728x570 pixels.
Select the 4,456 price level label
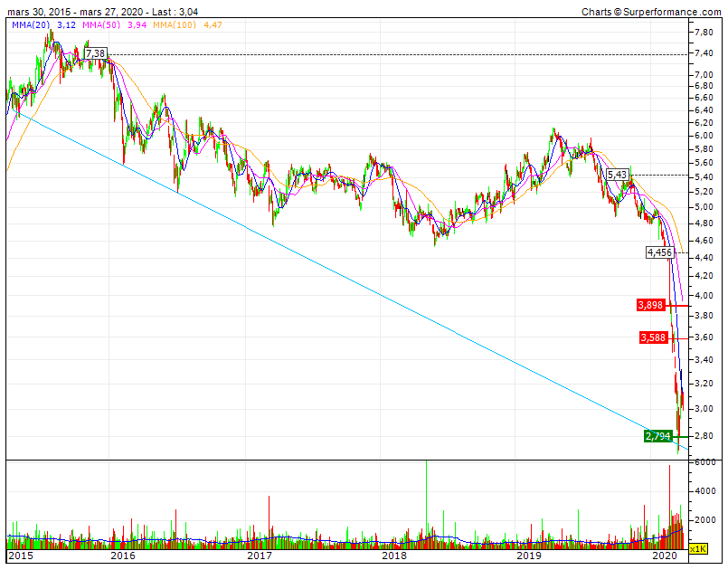coord(660,252)
